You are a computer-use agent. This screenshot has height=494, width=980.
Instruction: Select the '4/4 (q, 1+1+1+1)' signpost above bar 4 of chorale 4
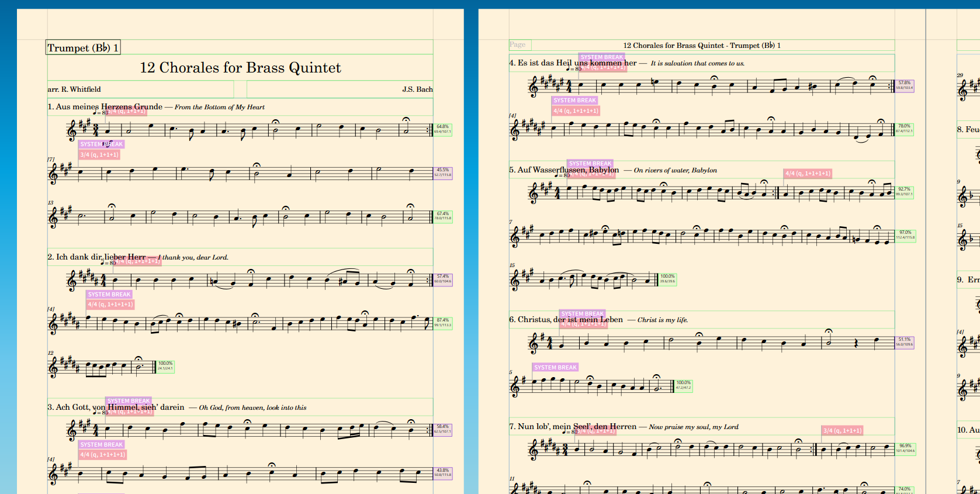tap(576, 110)
